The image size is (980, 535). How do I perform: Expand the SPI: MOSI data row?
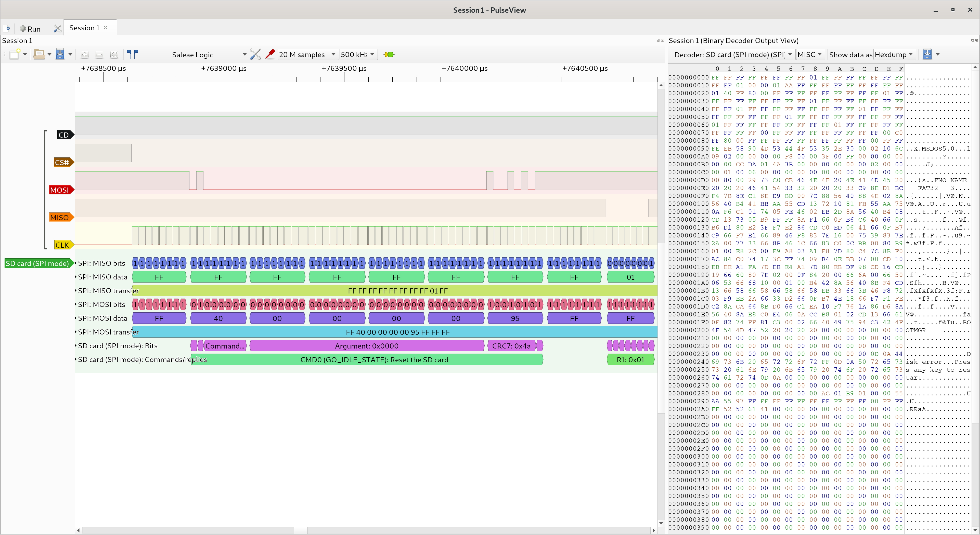[x=76, y=318]
